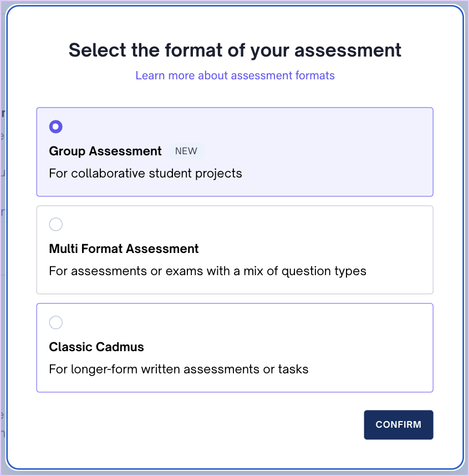Click the Multi Format Assessment heading text

(x=124, y=249)
